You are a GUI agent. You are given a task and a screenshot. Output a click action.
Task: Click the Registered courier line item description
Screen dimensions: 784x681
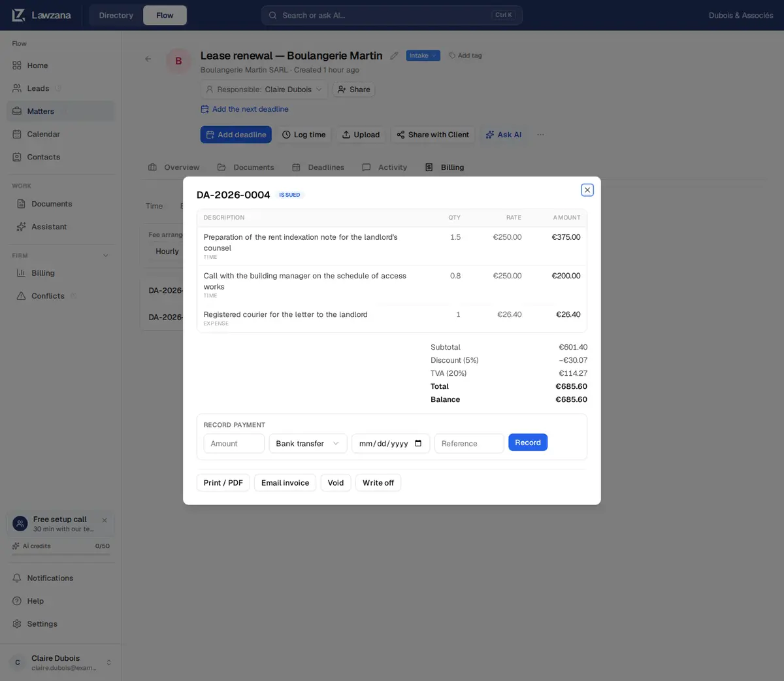pyautogui.click(x=286, y=314)
